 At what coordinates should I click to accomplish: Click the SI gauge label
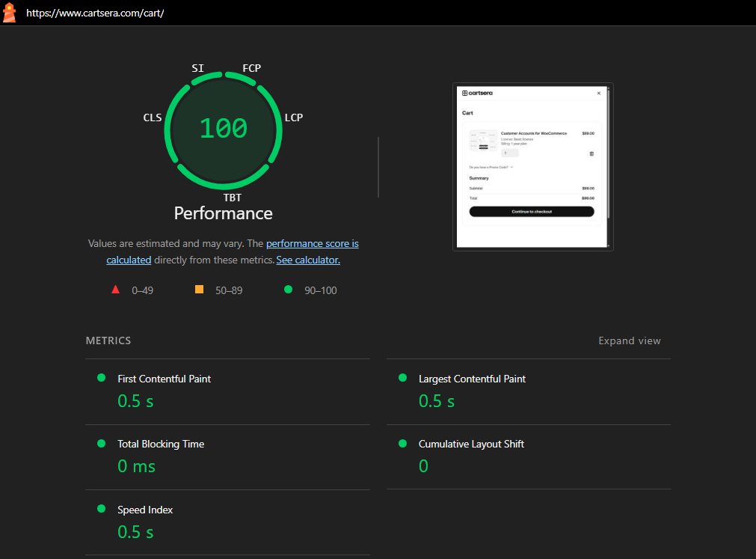197,68
